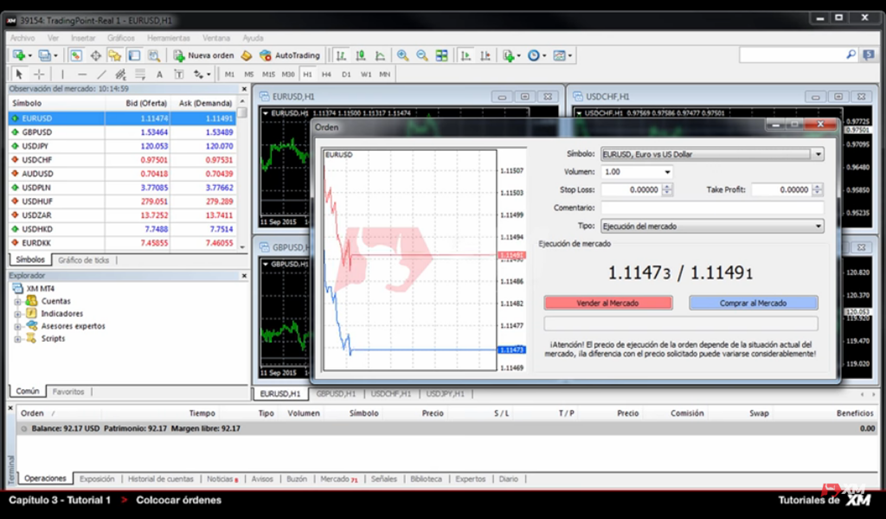
Task: Open the Archivo menu
Action: tap(23, 38)
